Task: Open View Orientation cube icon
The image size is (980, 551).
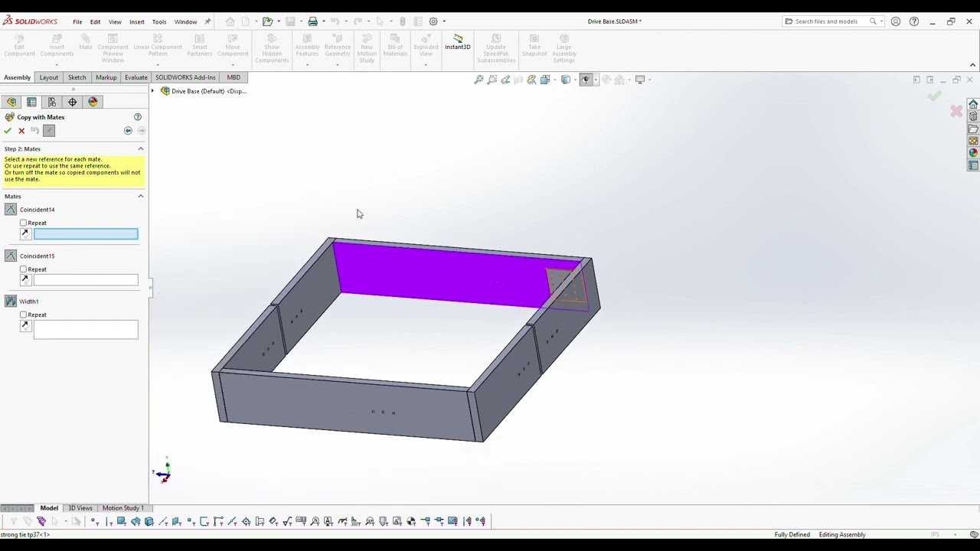Action: [x=544, y=80]
